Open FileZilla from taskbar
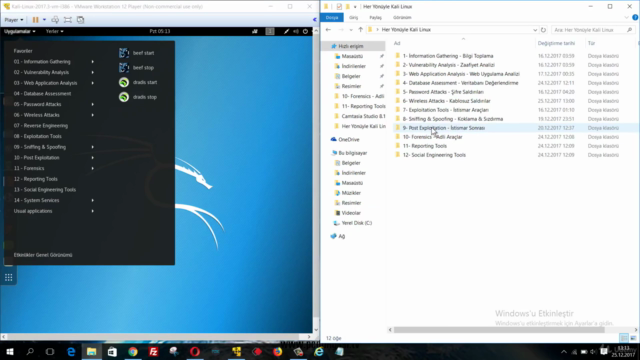The width and height of the screenshot is (640, 360). coord(153,351)
